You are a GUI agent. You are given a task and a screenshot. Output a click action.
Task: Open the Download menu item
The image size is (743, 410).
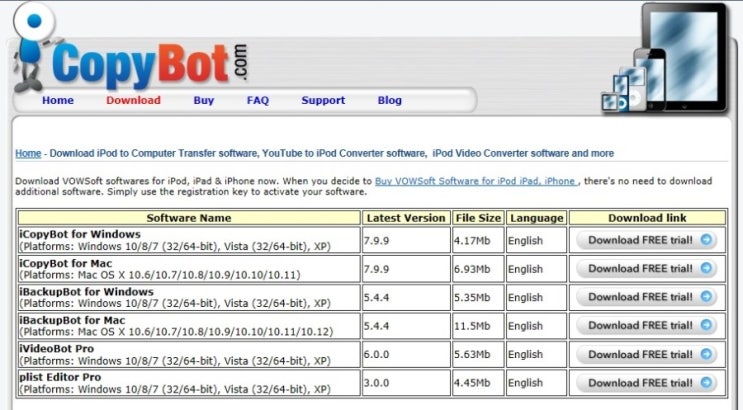pos(133,100)
